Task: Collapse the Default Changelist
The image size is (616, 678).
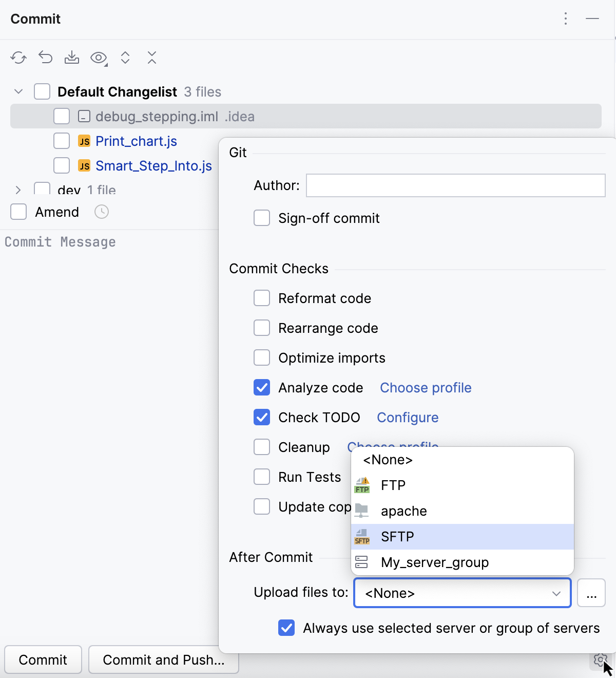Action: point(18,91)
